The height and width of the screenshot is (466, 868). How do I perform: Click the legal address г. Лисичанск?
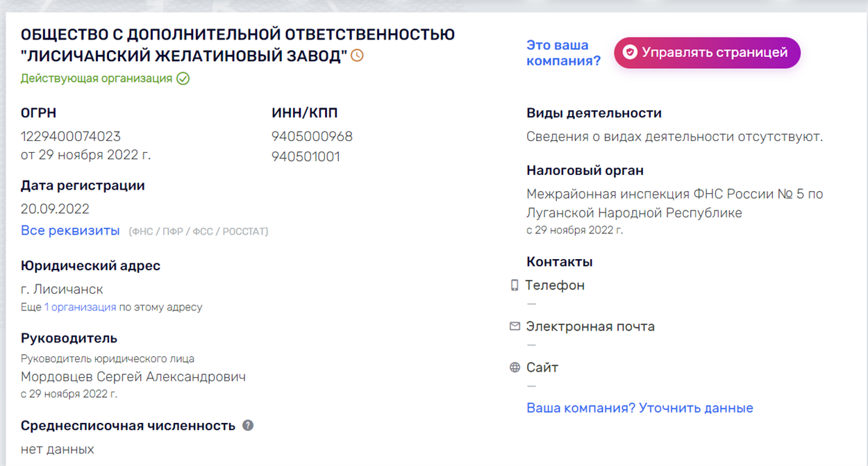[62, 289]
